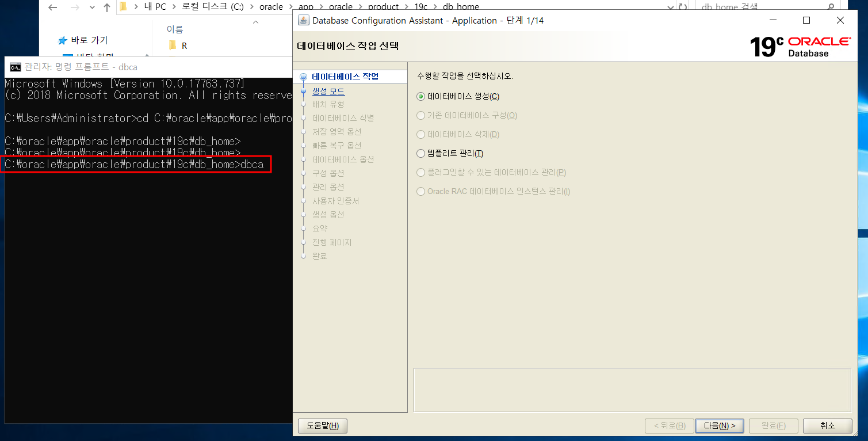
Task: Click 진행 페이지 step in sidebar
Action: pyautogui.click(x=332, y=242)
